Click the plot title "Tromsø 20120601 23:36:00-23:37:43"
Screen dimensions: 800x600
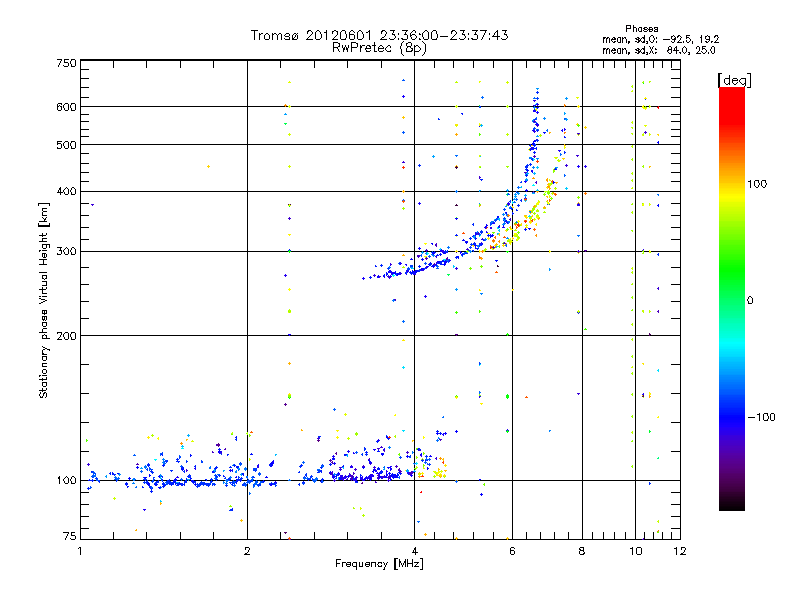pos(379,35)
